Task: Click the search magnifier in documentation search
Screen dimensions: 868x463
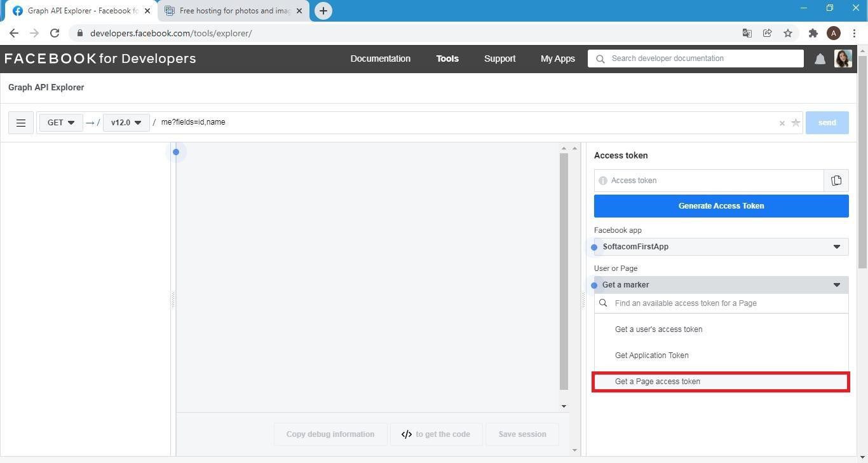Action: coord(600,59)
